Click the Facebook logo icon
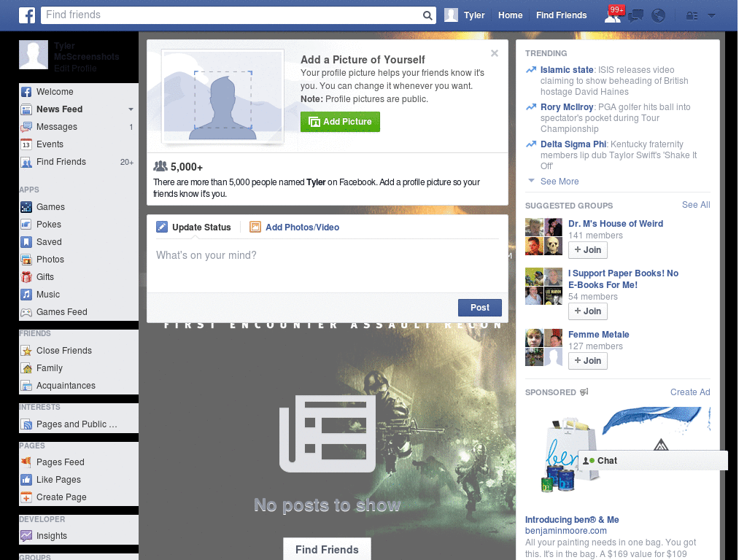Screen dimensions: 747x560 27,15
